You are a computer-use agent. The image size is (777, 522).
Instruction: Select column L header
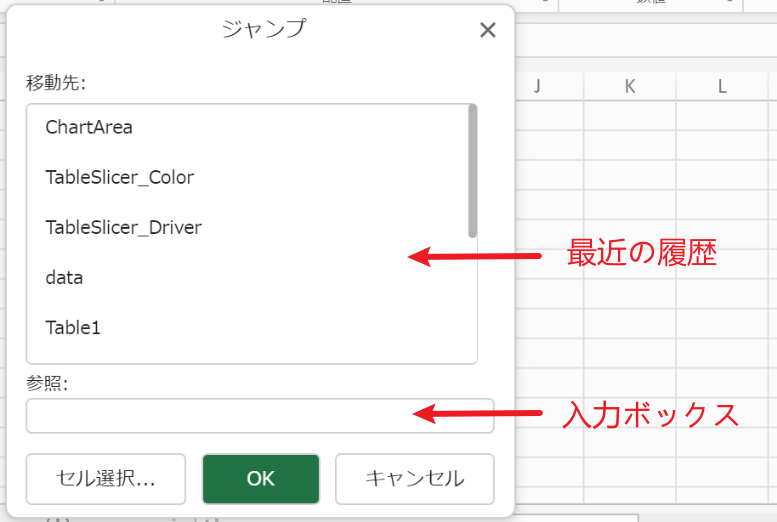pos(722,86)
